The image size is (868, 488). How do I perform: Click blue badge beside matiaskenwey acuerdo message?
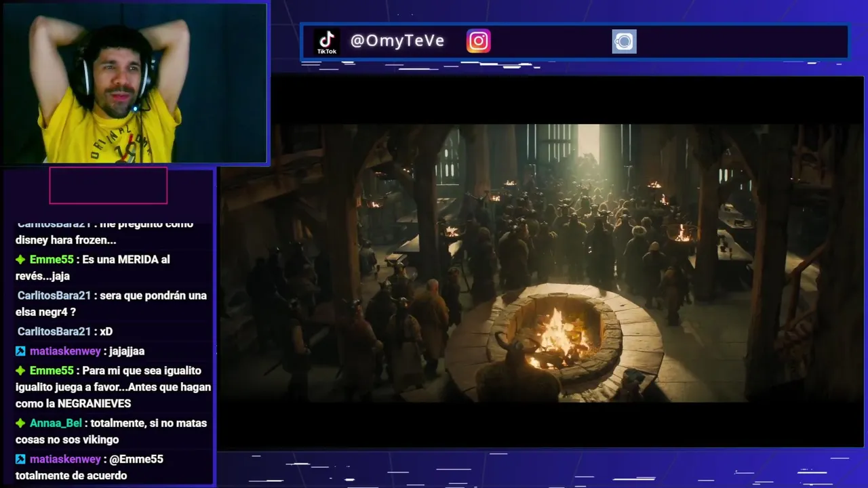point(20,459)
